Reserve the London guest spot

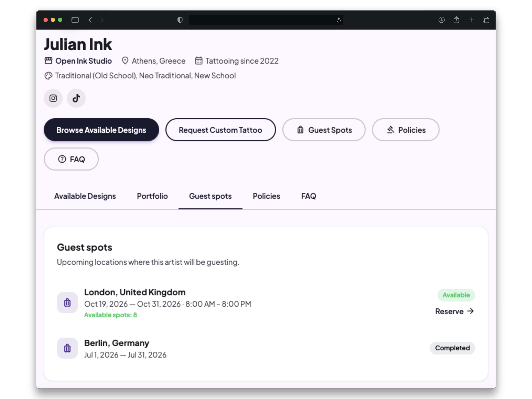(455, 311)
